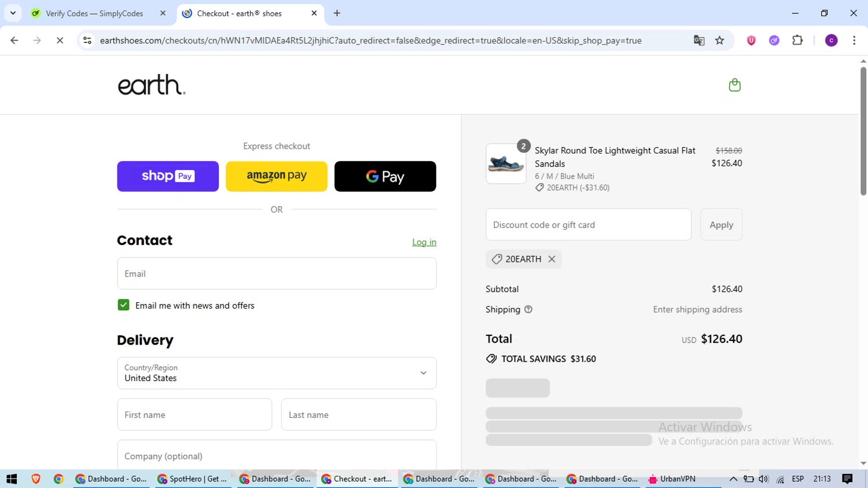Focus the Last name field
Viewport: 868px width, 488px height.
coord(359,414)
